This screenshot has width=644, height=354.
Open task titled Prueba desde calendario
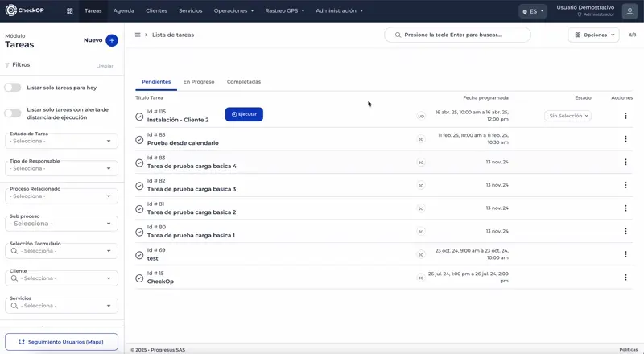tap(183, 143)
